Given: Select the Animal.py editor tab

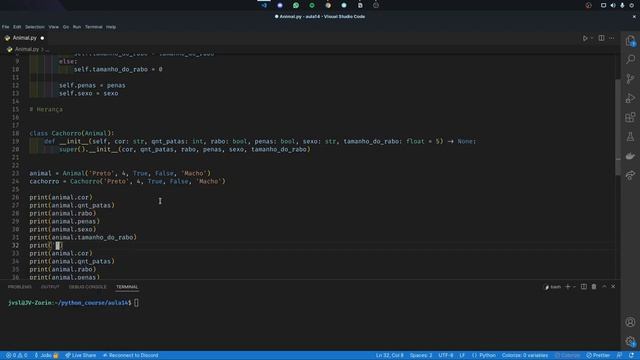Looking at the screenshot, I should (x=24, y=38).
